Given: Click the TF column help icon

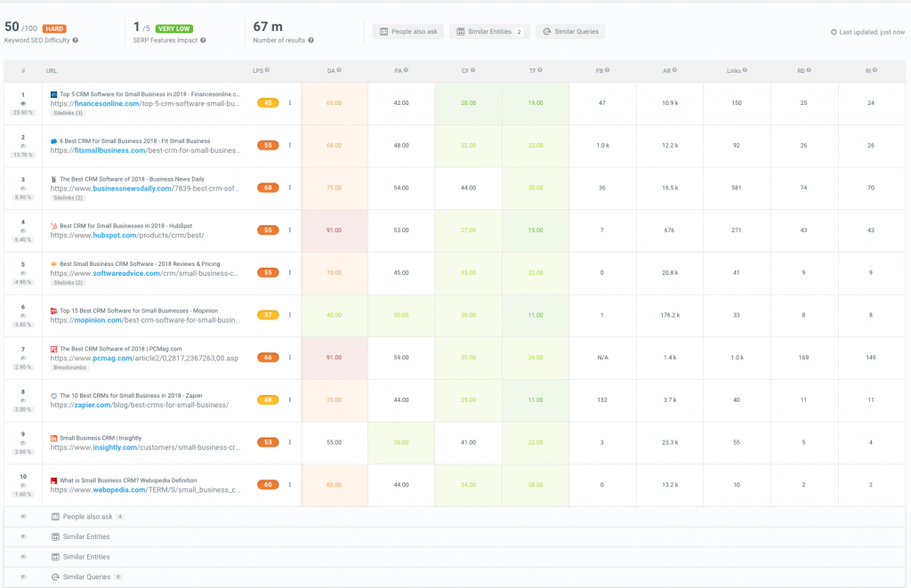Looking at the screenshot, I should tap(540, 70).
